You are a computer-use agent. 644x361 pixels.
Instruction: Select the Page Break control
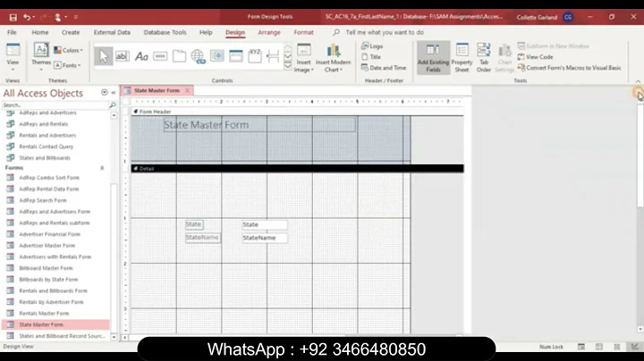(x=273, y=56)
